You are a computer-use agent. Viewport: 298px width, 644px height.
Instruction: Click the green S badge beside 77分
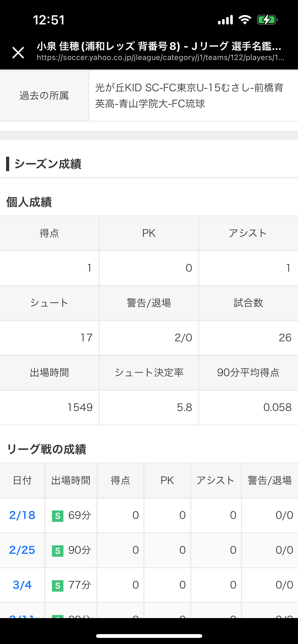click(58, 586)
